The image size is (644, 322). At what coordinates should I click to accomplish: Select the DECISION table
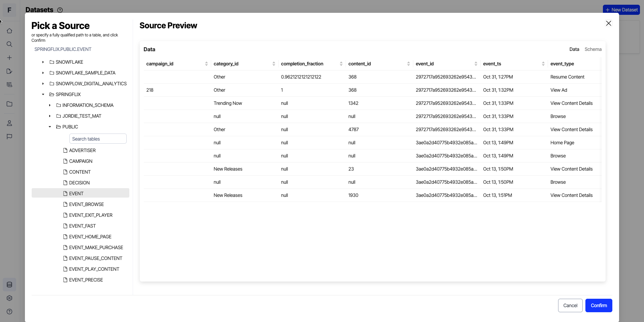tap(80, 183)
